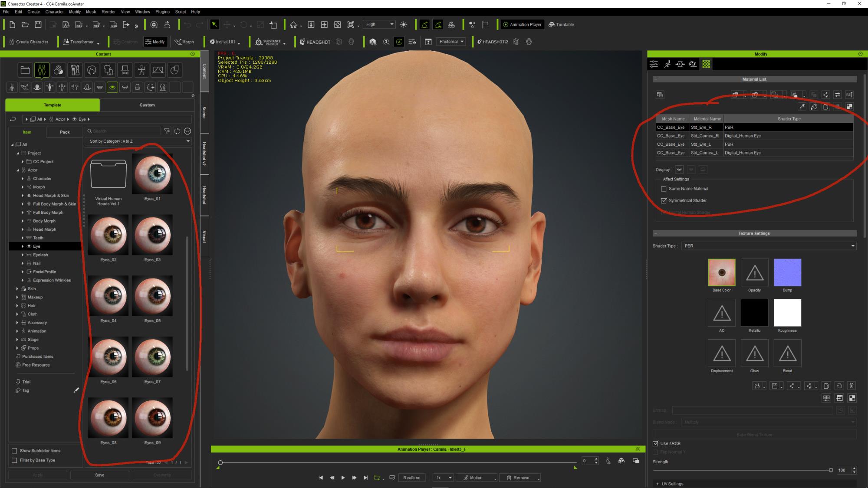868x488 pixels.
Task: Switch to the Custom tab
Action: pos(147,105)
